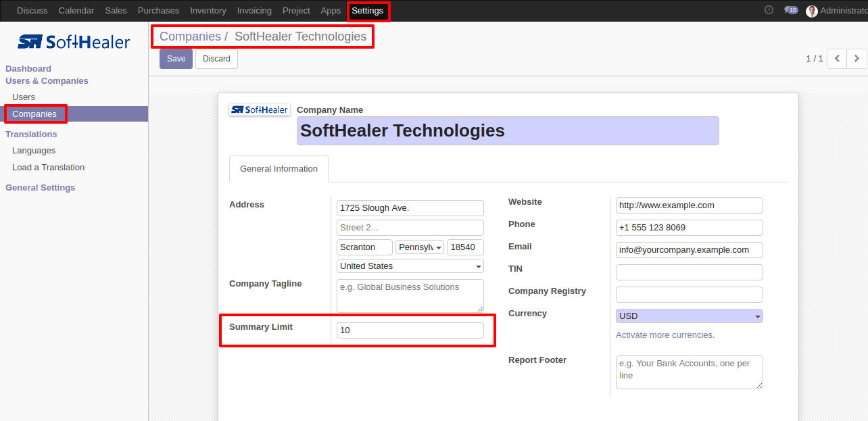Image resolution: width=868 pixels, height=421 pixels.
Task: Click the street address field 1725 Slough Ave.
Action: 410,208
